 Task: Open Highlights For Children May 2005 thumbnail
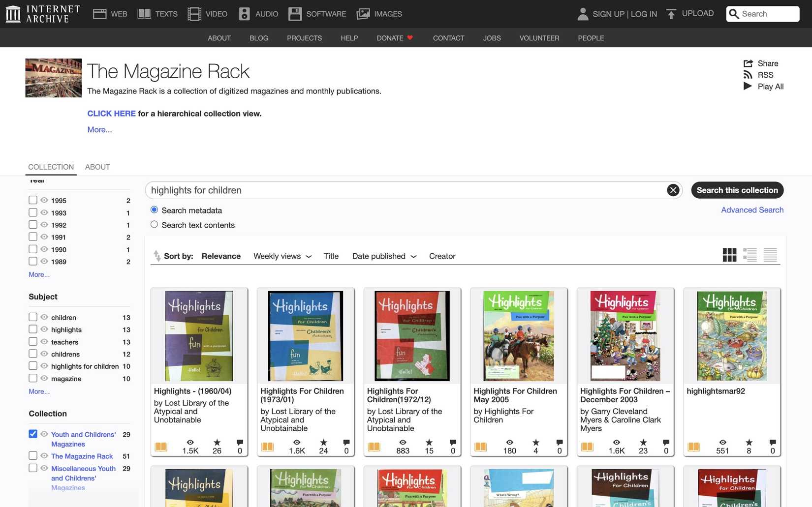pos(519,336)
